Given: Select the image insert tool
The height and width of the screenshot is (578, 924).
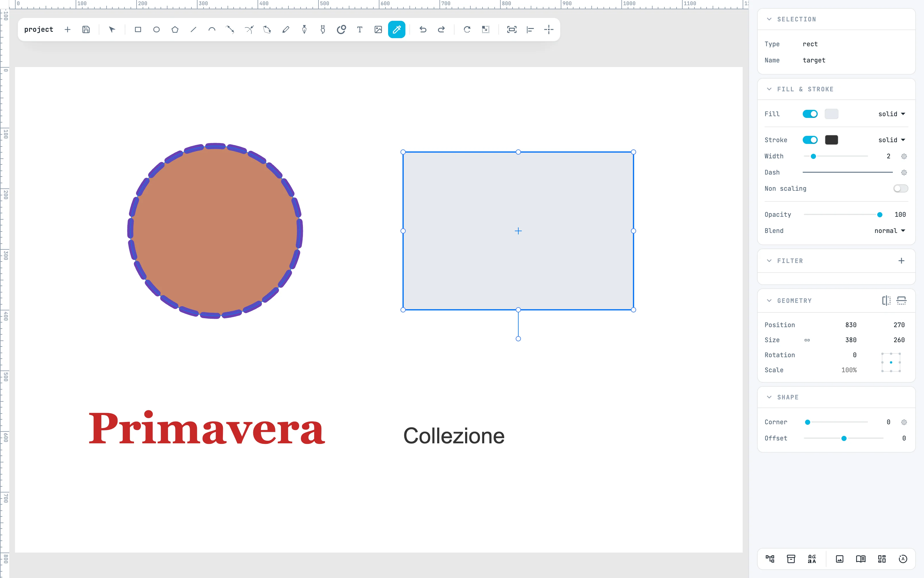Looking at the screenshot, I should pyautogui.click(x=378, y=29).
